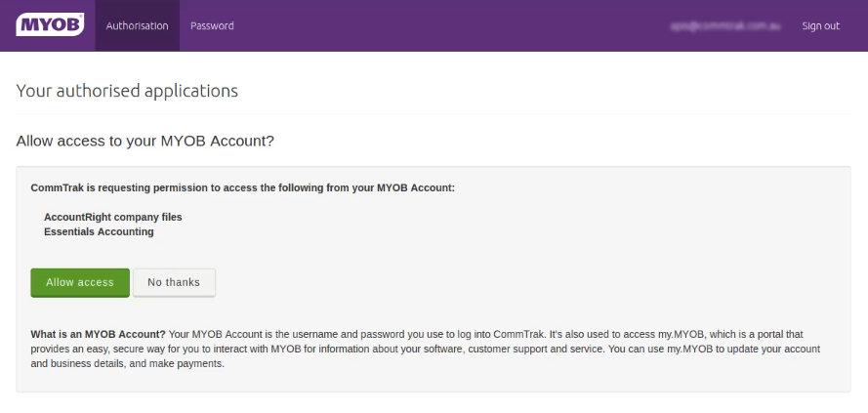Select AccountRight company files permission text
Image resolution: width=868 pixels, height=413 pixels.
pos(113,217)
